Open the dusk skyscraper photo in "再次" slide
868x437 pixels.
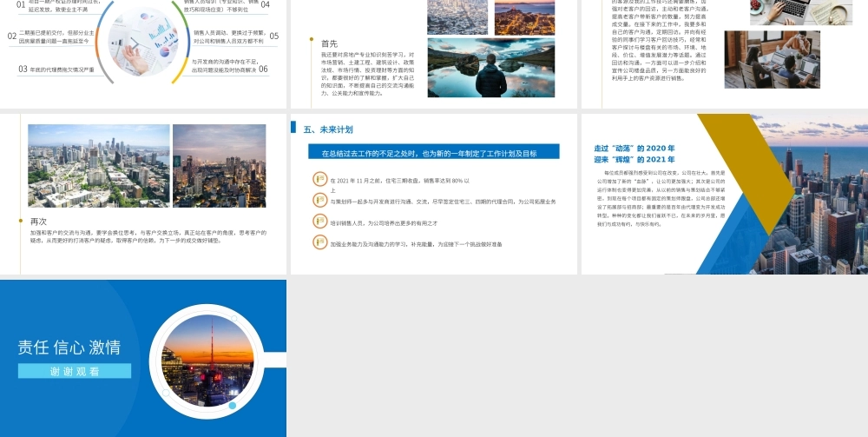coord(220,166)
